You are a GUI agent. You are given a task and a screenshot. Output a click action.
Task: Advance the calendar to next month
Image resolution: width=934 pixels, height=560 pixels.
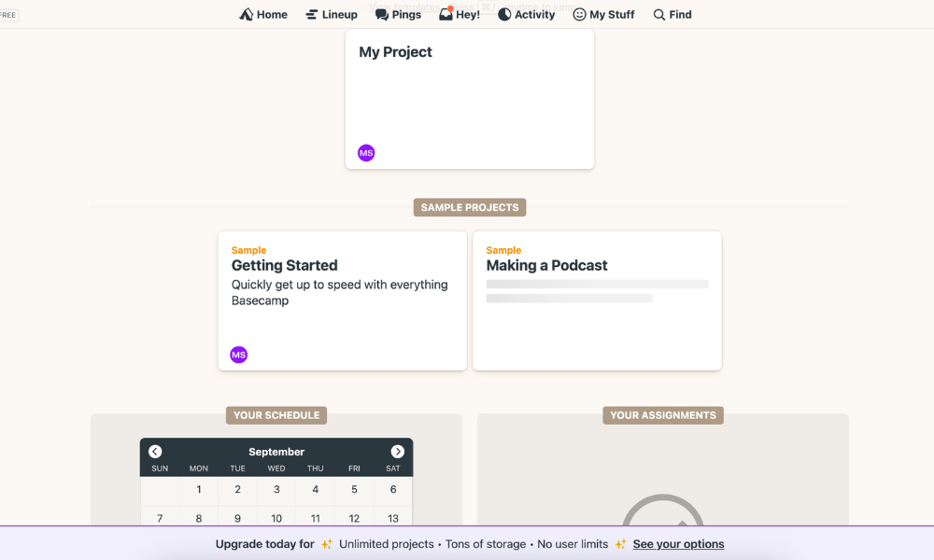[x=398, y=452]
